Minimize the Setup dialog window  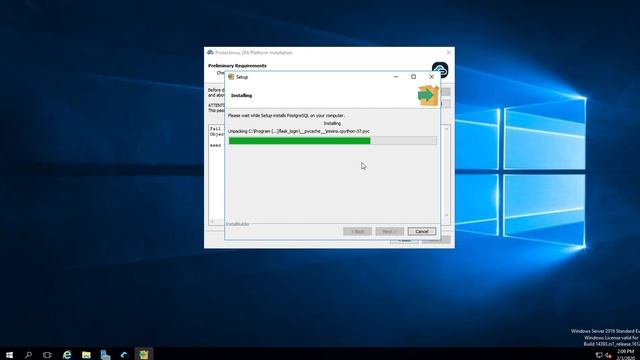pos(396,77)
